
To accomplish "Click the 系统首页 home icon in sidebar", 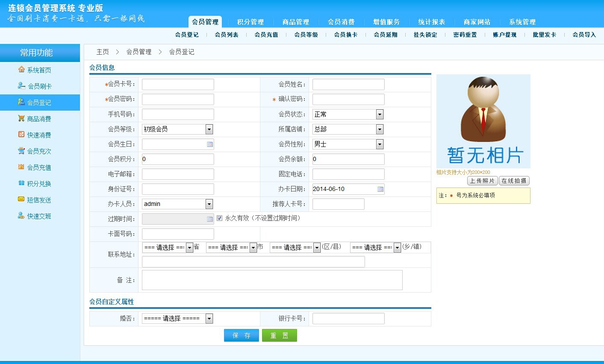I will pos(21,69).
